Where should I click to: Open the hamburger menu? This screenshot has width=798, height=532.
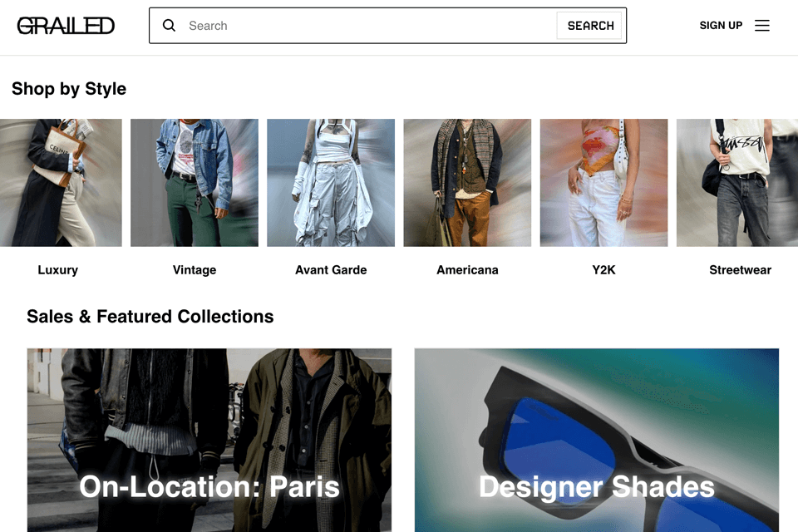point(762,26)
